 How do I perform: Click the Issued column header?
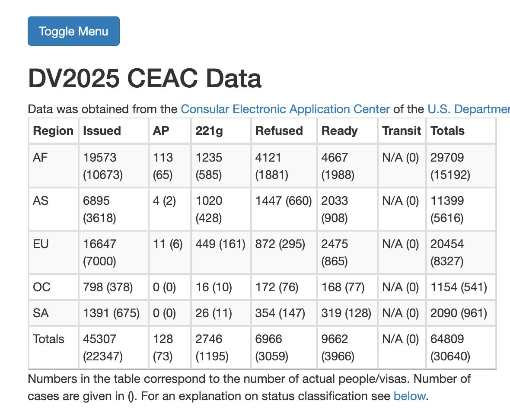(102, 131)
